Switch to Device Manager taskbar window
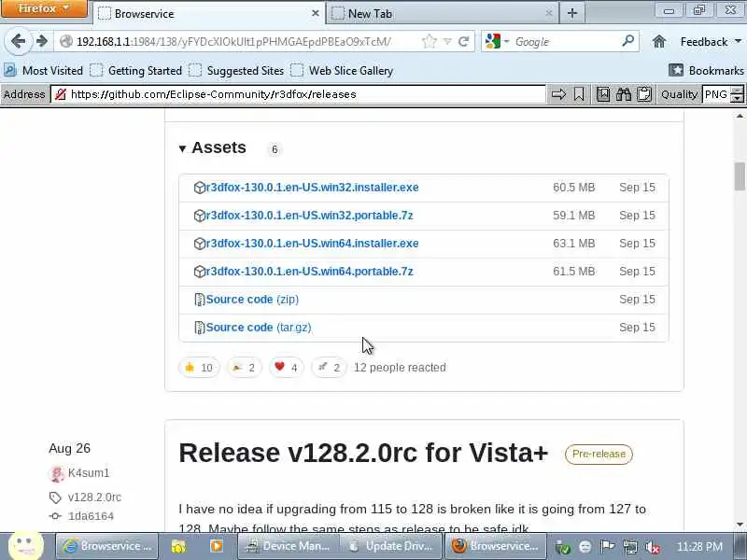Image resolution: width=747 pixels, height=560 pixels. click(x=288, y=546)
